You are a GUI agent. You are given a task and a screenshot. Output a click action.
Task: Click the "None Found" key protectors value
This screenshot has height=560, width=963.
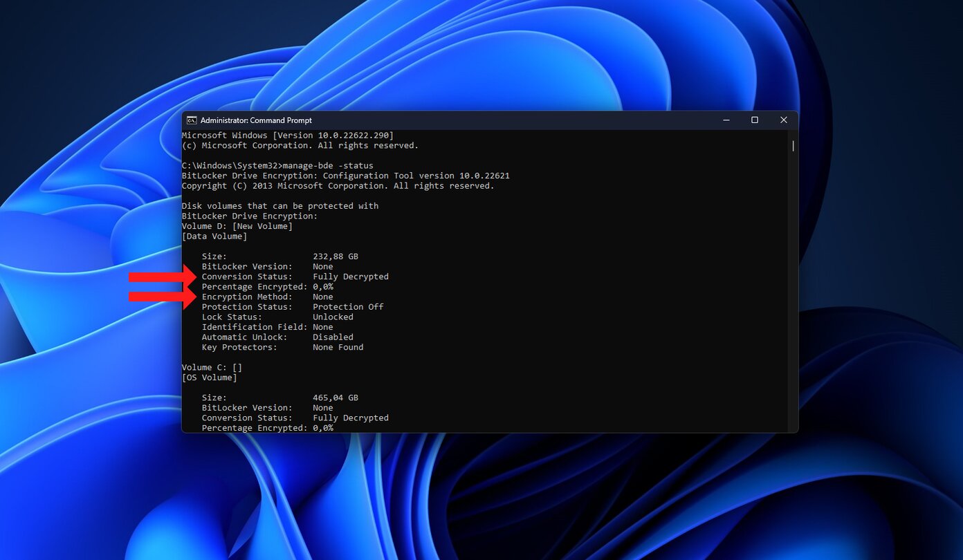point(338,348)
